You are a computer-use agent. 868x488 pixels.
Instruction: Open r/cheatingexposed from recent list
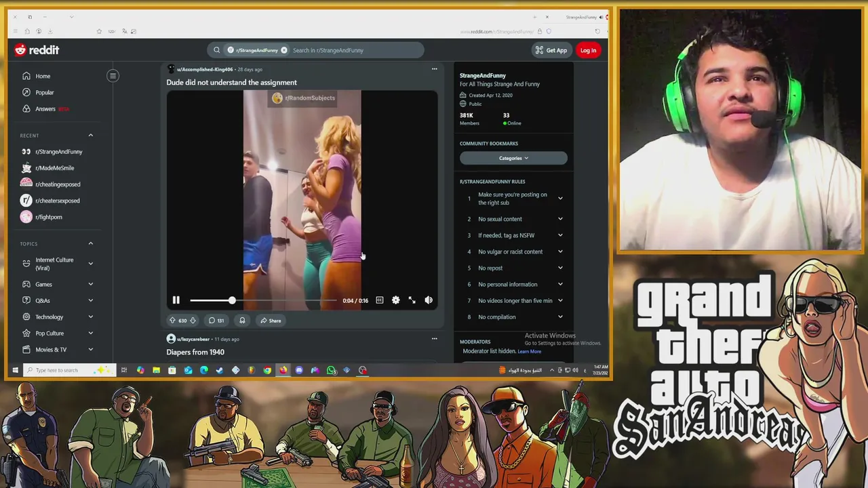(x=58, y=184)
